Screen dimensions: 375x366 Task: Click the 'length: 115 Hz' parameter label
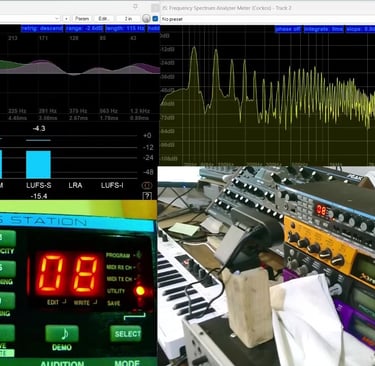(125, 29)
